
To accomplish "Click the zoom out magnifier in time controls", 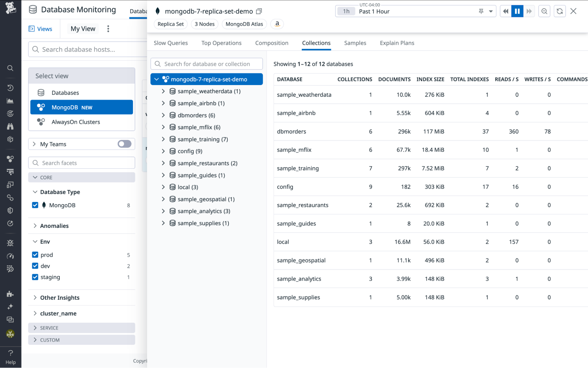I will (x=544, y=11).
